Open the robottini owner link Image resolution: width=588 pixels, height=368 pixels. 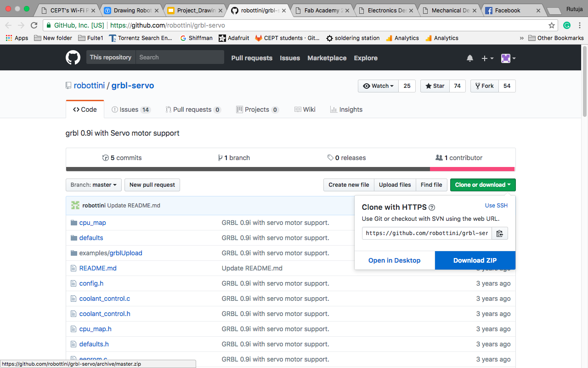[x=89, y=86]
